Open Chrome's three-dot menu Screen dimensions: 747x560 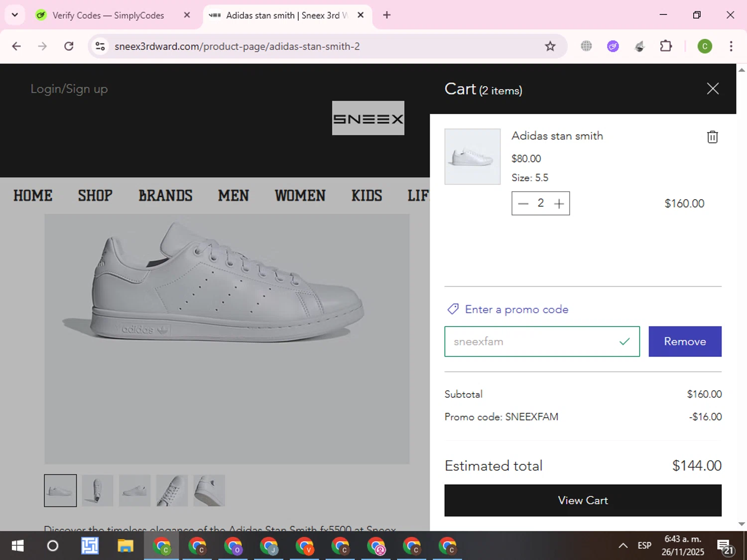731,46
